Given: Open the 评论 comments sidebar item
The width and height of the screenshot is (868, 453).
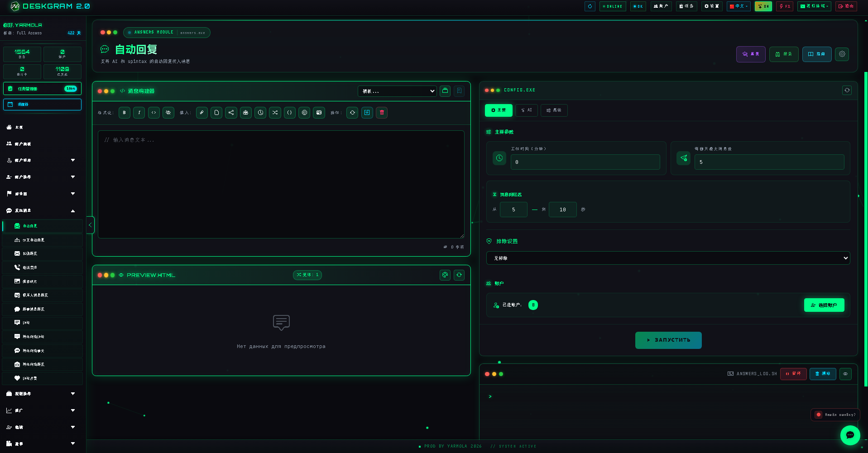Looking at the screenshot, I should pos(43,323).
